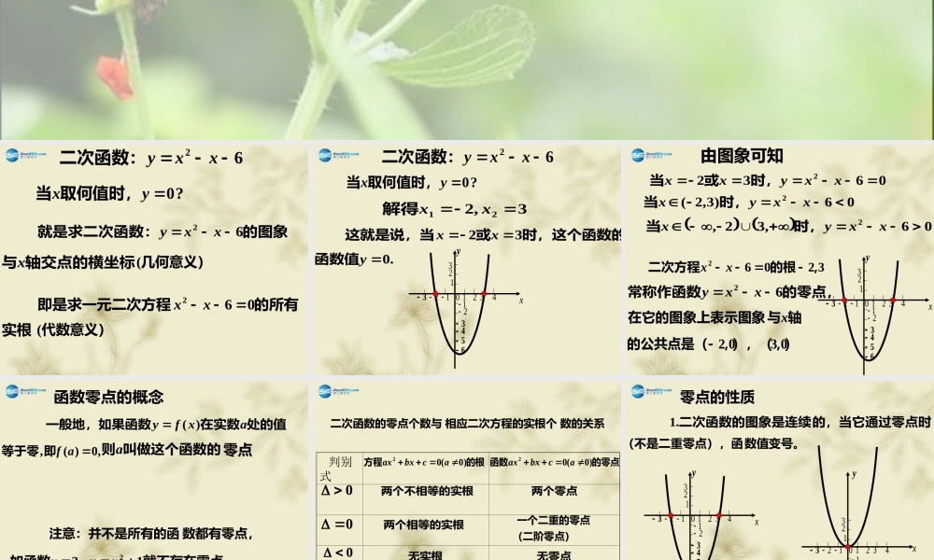Click the DearEDU logo on the 零点的性质 slide
934x560 pixels.
tap(651, 392)
